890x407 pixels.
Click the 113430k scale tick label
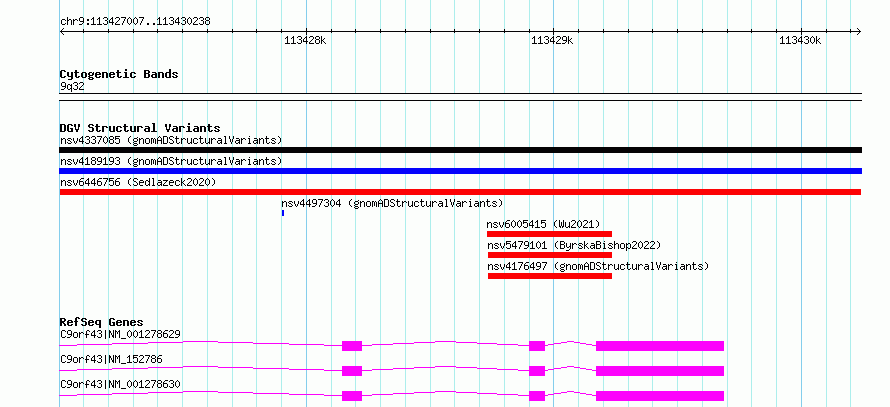tap(800, 41)
